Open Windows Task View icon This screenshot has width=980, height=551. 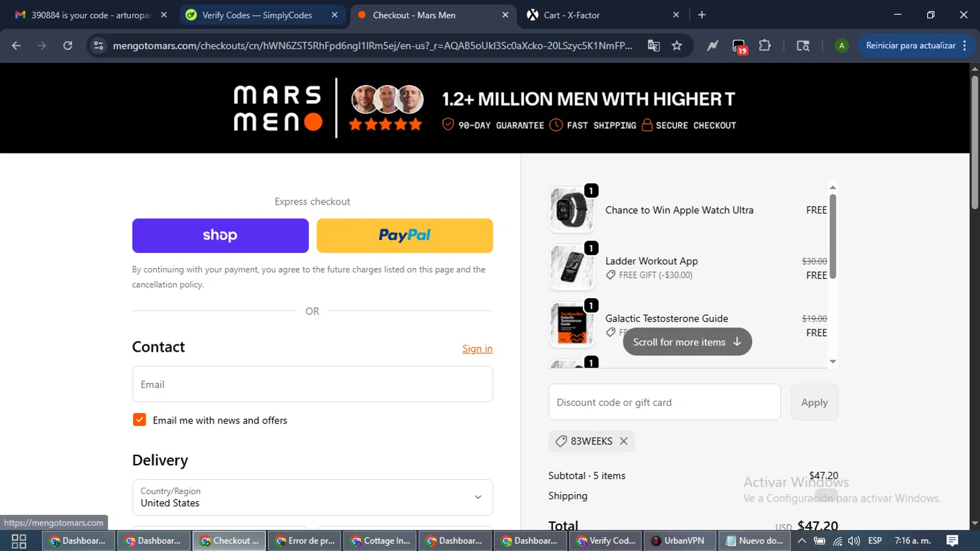19,541
